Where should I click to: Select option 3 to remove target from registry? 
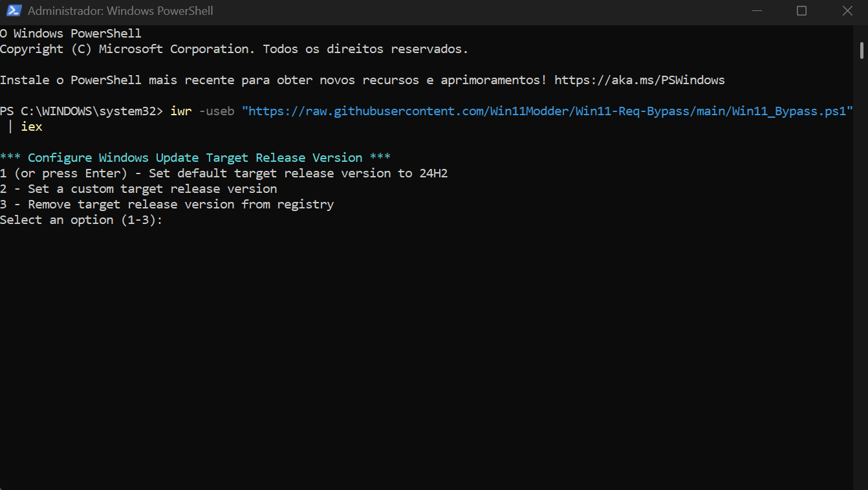click(x=168, y=204)
